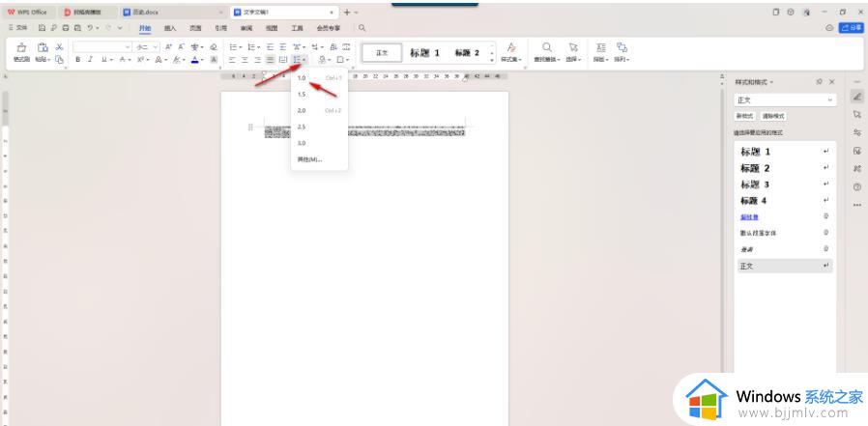Click the numbered list icon
Screen dimensions: 868x426
[x=250, y=47]
